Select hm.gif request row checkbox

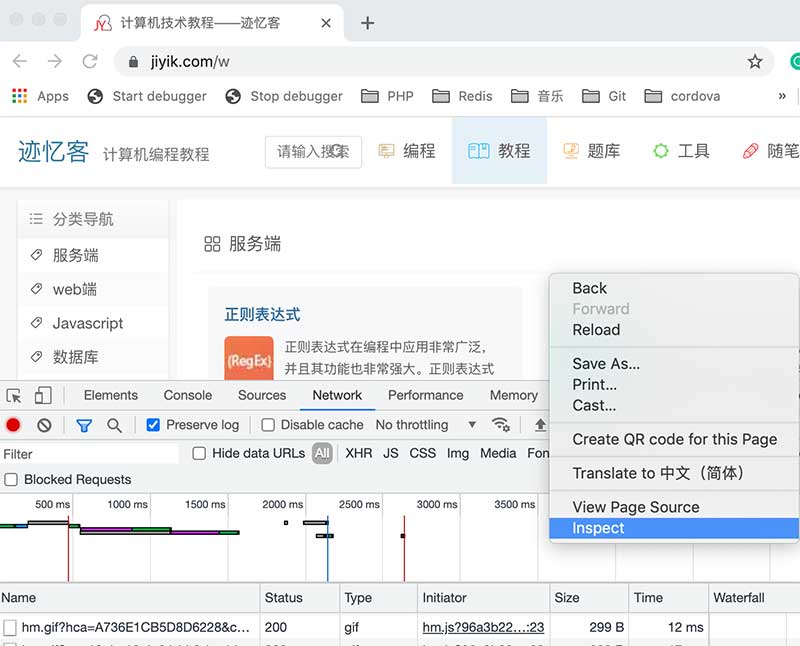click(x=10, y=627)
